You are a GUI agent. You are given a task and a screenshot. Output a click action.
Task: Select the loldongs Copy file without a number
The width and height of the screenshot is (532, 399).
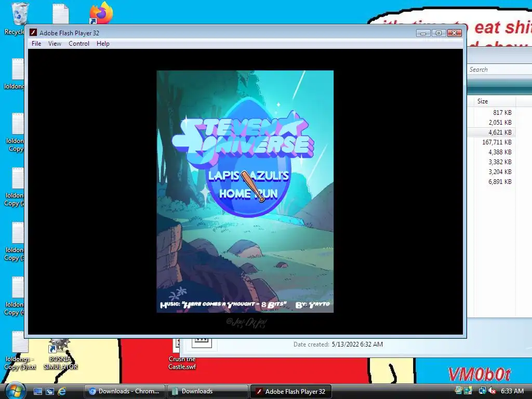tap(15, 132)
